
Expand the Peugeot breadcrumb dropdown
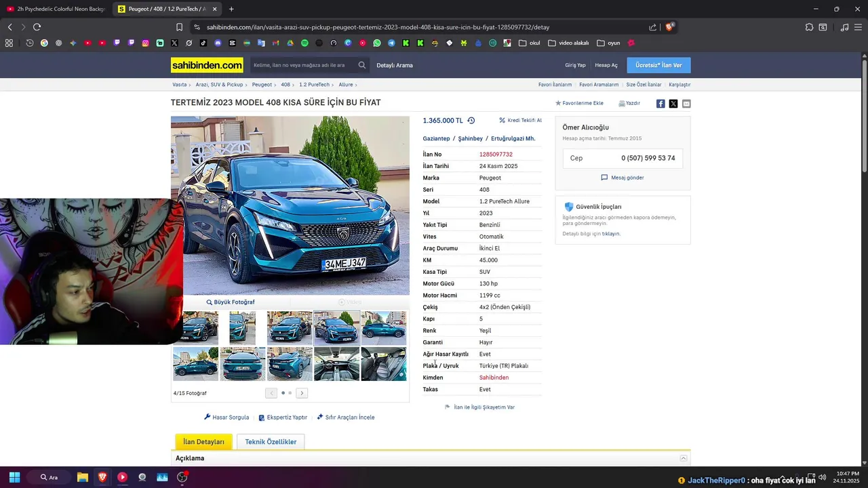(277, 85)
